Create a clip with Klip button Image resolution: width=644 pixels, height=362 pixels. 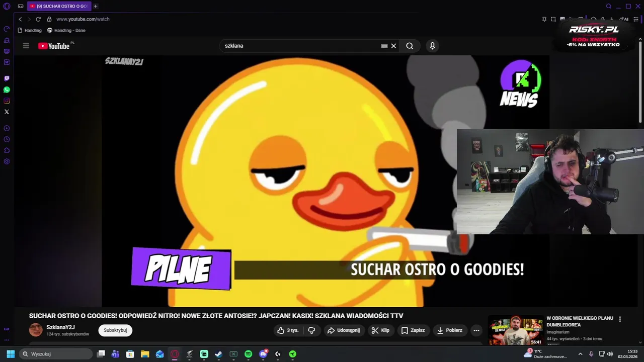pos(380,330)
